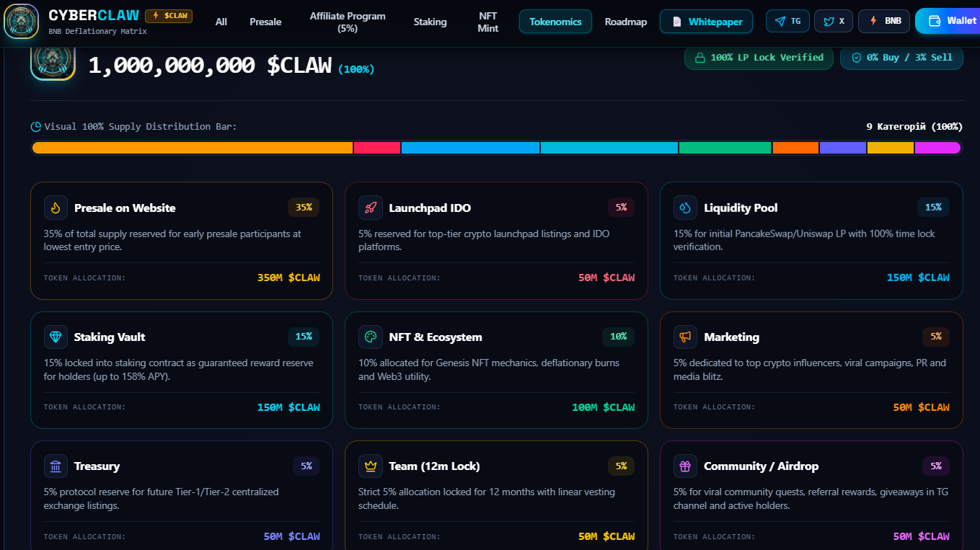Click the magenta Airdrop segment of distribution bar
This screenshot has width=980, height=550.
(937, 148)
